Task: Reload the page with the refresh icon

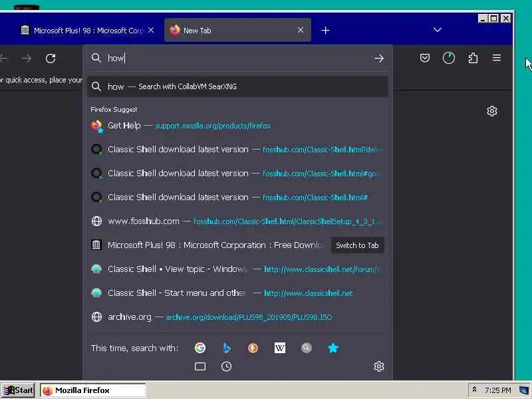Action: pos(51,59)
